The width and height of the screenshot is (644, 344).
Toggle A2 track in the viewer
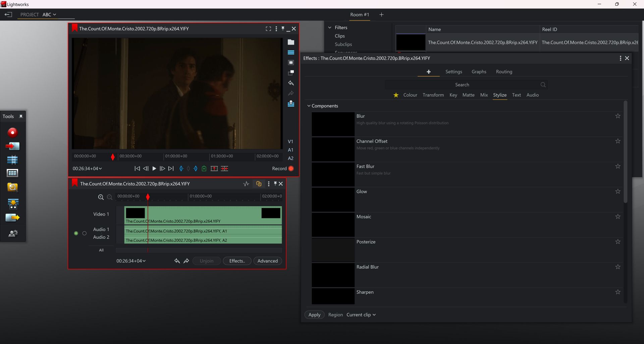pos(290,158)
